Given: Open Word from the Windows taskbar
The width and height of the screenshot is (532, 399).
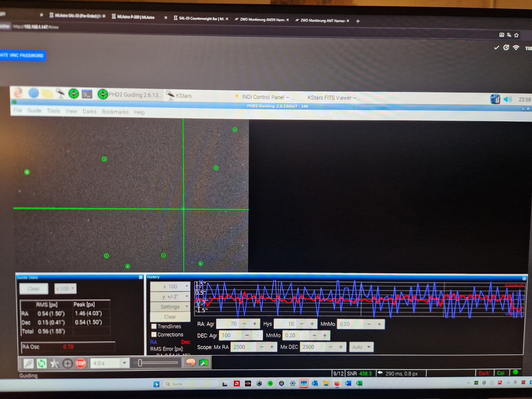Looking at the screenshot, I should 348,383.
